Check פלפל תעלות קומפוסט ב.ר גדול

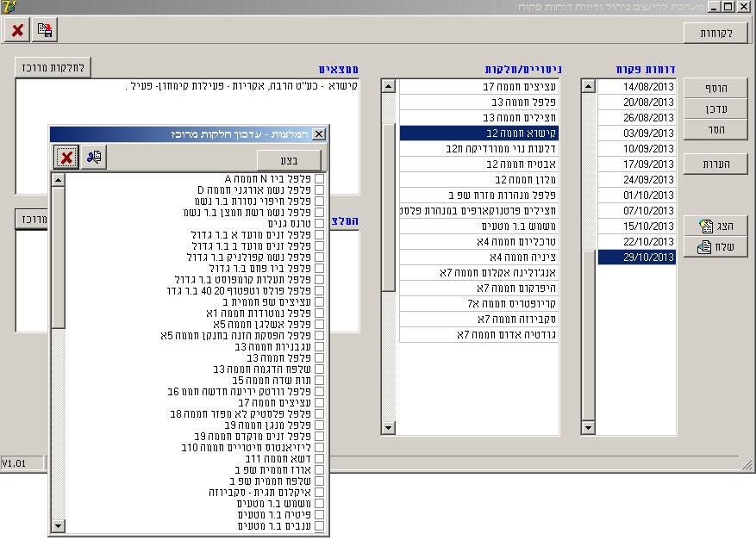point(319,279)
